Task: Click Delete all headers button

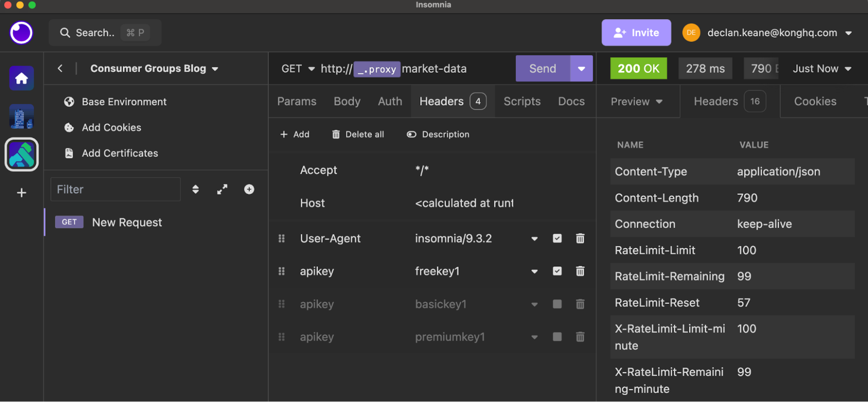Action: pos(358,134)
